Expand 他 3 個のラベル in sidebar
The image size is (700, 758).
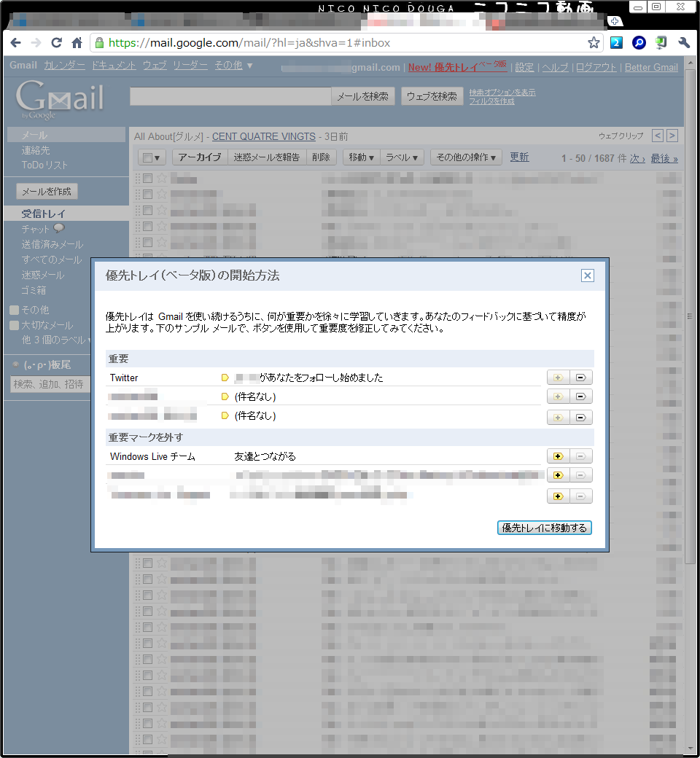(55, 340)
